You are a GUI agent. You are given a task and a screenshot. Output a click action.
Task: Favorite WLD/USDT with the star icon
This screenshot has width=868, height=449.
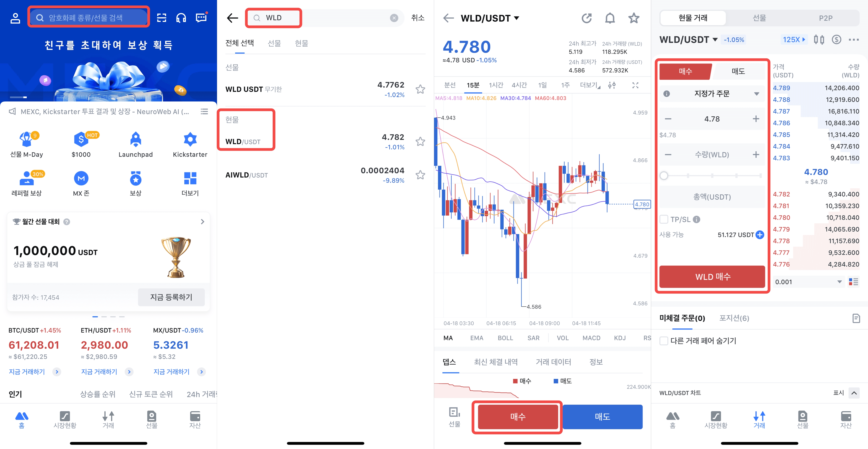[634, 18]
